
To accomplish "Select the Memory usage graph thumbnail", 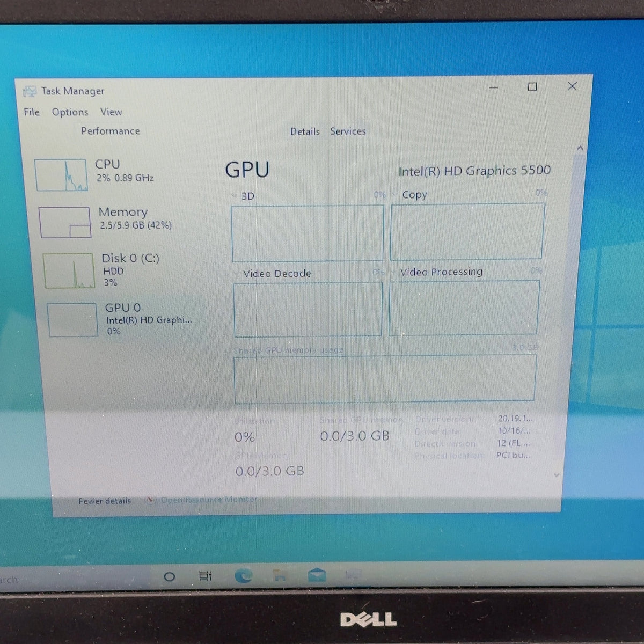I will pos(65,222).
